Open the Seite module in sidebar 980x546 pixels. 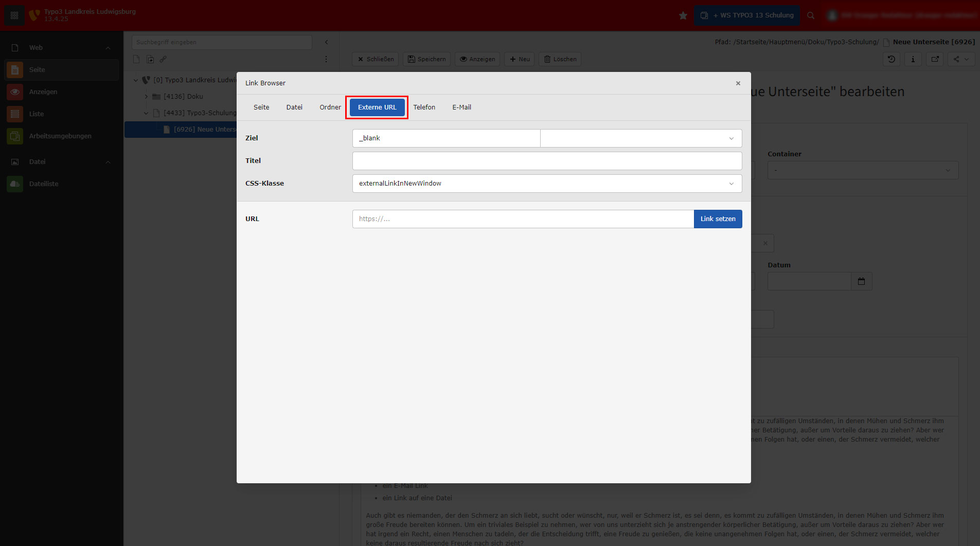37,70
